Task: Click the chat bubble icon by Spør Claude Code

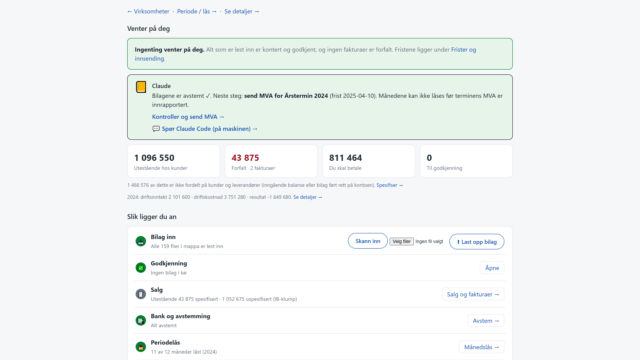Action: click(156, 129)
